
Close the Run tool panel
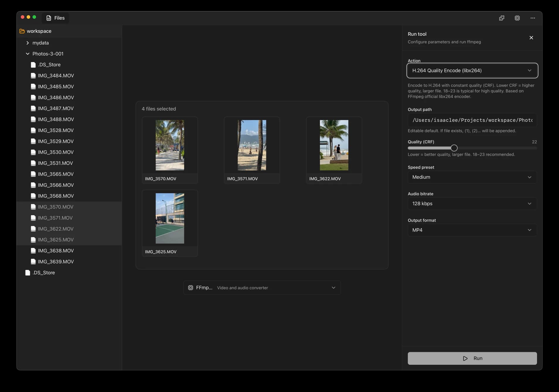[x=531, y=37]
